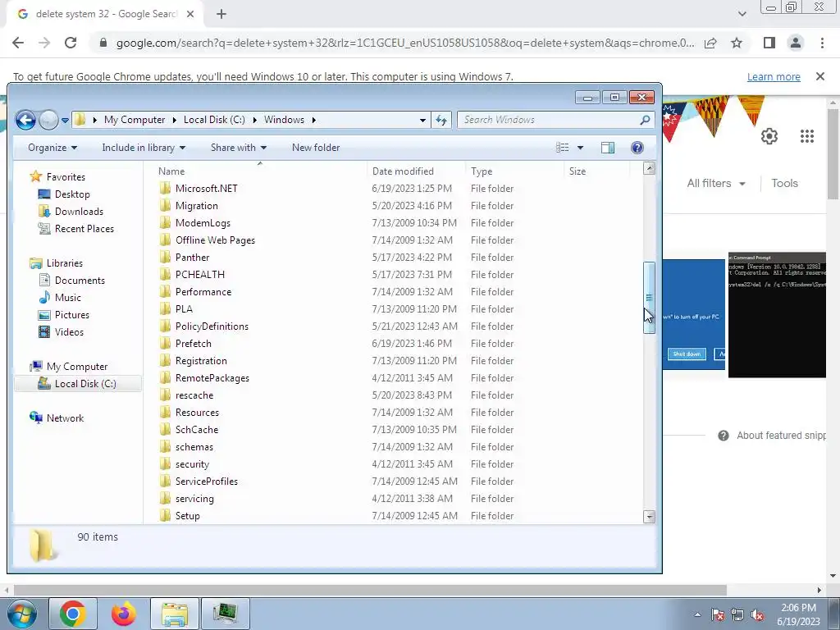Viewport: 840px width, 630px height.
Task: Toggle Chrome side panel icon
Action: coord(769,43)
